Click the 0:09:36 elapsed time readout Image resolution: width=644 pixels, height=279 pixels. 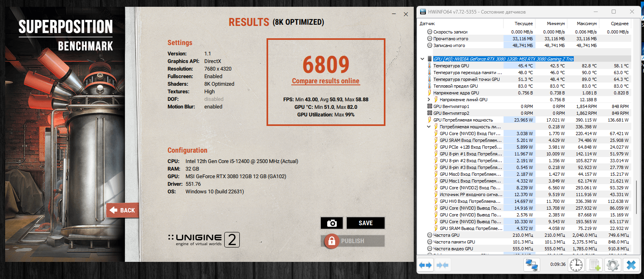tap(558, 264)
